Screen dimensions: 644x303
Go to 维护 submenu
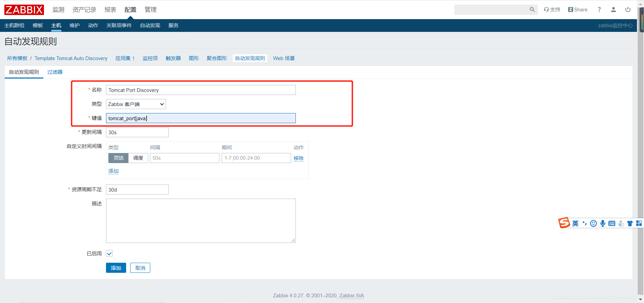74,26
